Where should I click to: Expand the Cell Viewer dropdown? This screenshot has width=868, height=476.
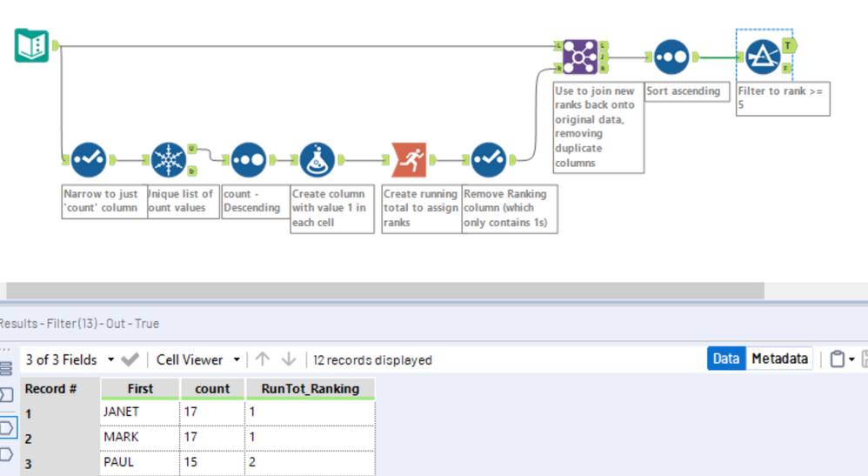pos(237,359)
